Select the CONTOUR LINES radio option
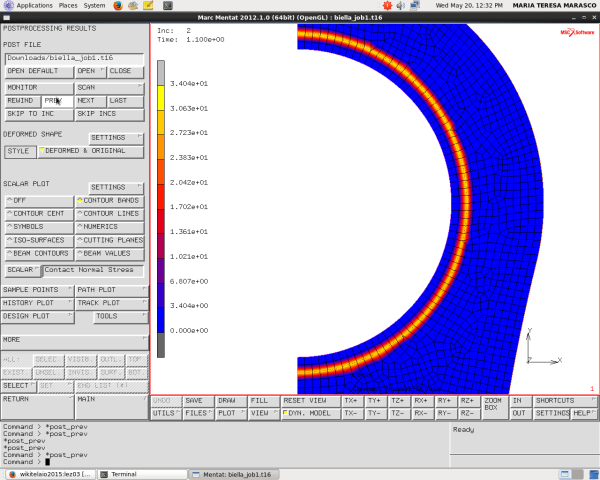The width and height of the screenshot is (600, 480). (x=109, y=214)
